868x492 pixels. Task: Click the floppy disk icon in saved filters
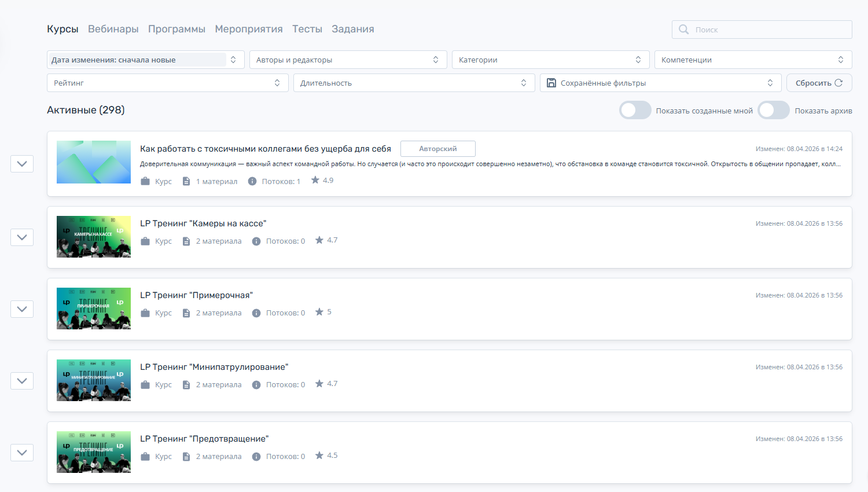(x=551, y=83)
